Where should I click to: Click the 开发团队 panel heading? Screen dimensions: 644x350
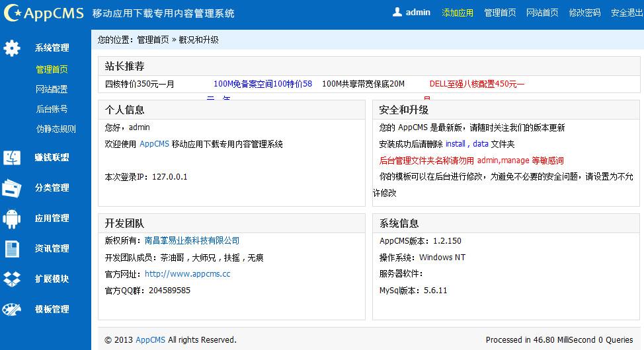(x=124, y=224)
